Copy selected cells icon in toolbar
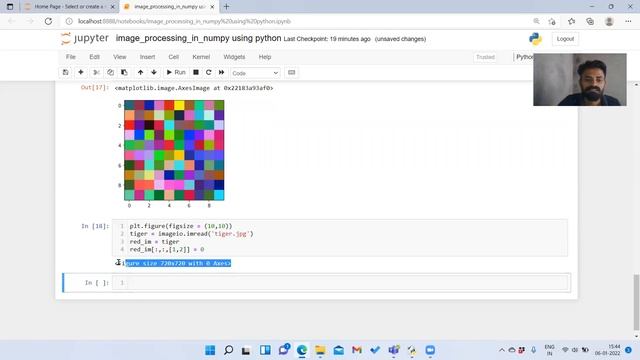Viewport: 640px width, 360px height. click(110, 72)
